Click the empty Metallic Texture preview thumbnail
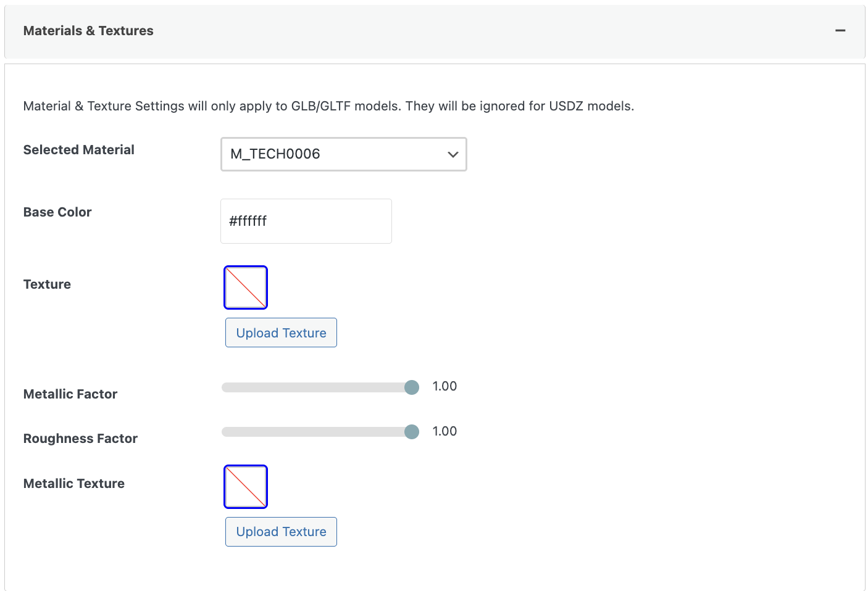868x591 pixels. coord(246,487)
